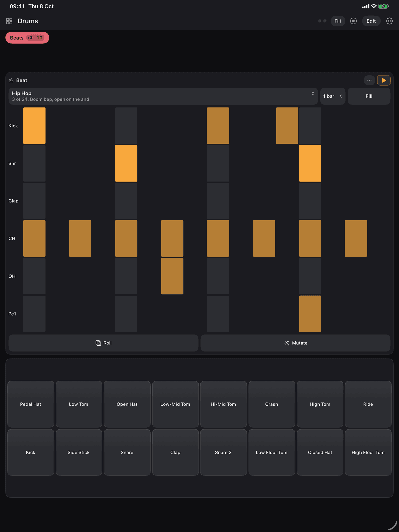Viewport: 399px width, 532px height.
Task: Toggle the last CH step
Action: pyautogui.click(x=356, y=238)
